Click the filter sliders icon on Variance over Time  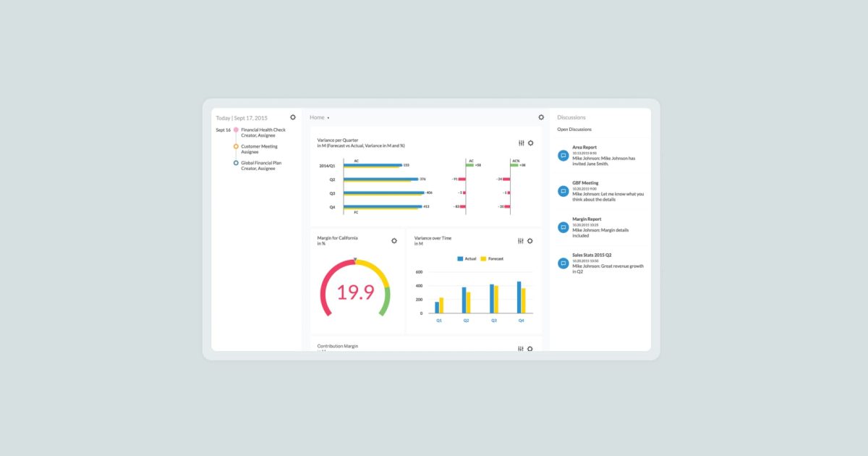click(519, 240)
